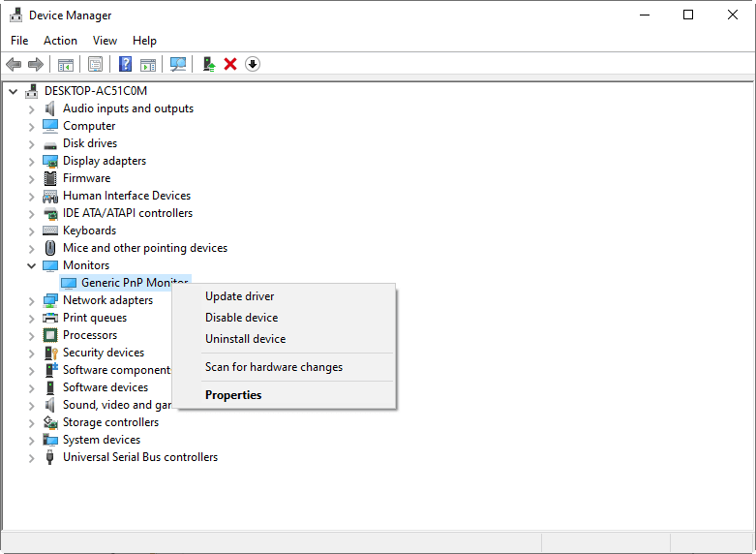Click the Mice and other pointing devices icon
Viewport: 756px width, 554px height.
point(50,248)
